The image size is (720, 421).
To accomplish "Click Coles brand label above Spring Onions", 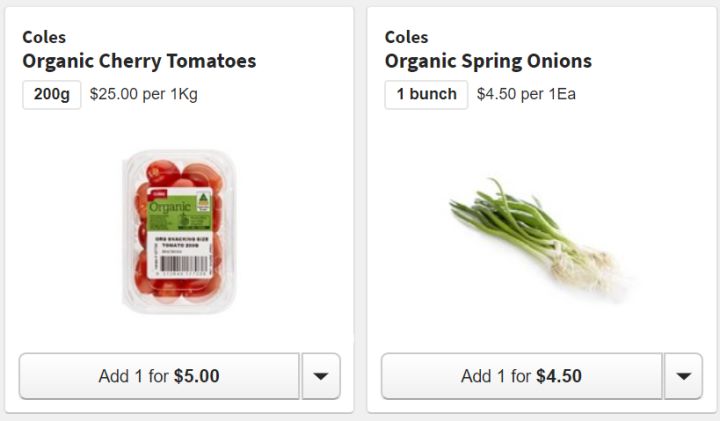I will [x=406, y=37].
